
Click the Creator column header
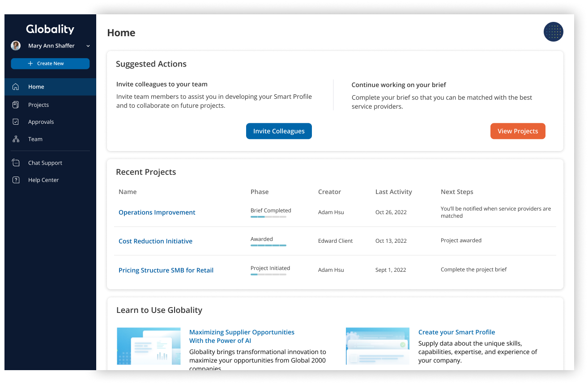pyautogui.click(x=329, y=192)
